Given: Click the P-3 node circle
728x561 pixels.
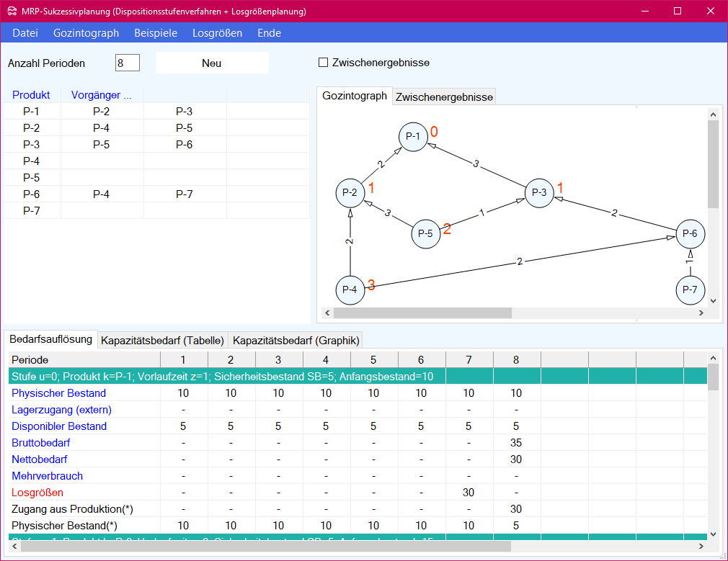Looking at the screenshot, I should [x=539, y=192].
